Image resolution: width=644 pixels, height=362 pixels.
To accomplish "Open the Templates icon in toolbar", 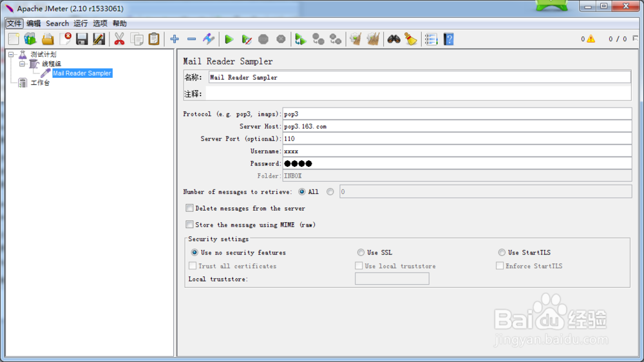I will coord(30,39).
